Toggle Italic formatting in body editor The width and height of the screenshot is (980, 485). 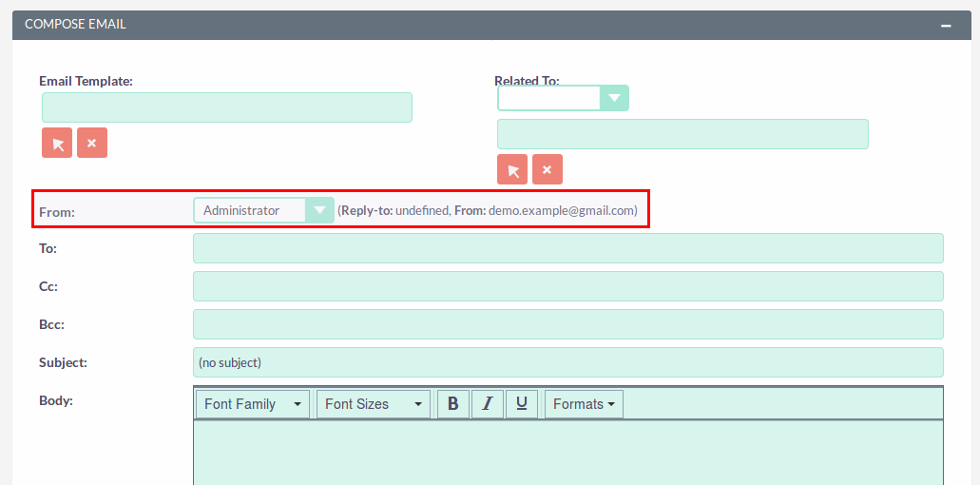pyautogui.click(x=488, y=404)
